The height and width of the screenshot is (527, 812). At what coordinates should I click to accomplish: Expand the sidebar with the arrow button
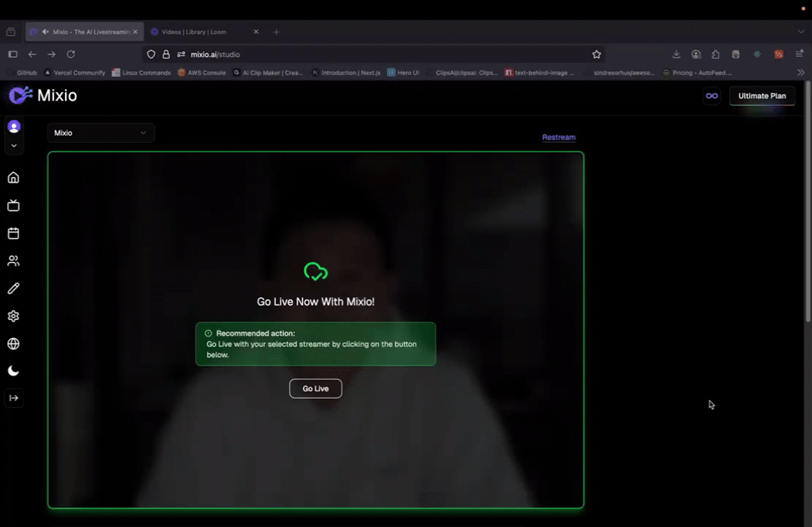(x=13, y=398)
